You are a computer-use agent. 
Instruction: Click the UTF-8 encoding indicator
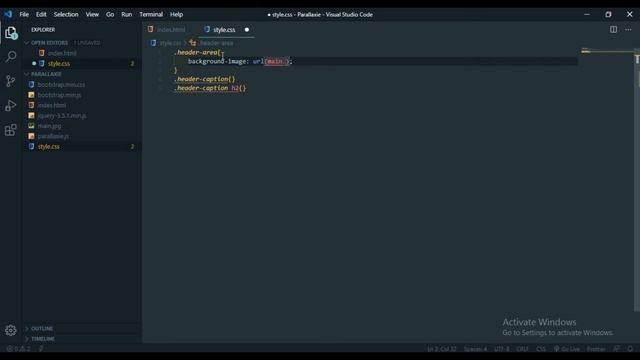click(502, 349)
